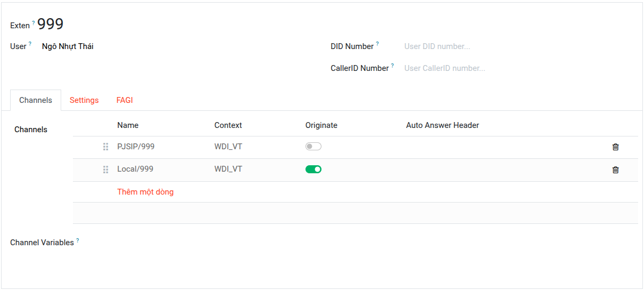
Task: Open the FAGI tab
Action: pos(125,100)
